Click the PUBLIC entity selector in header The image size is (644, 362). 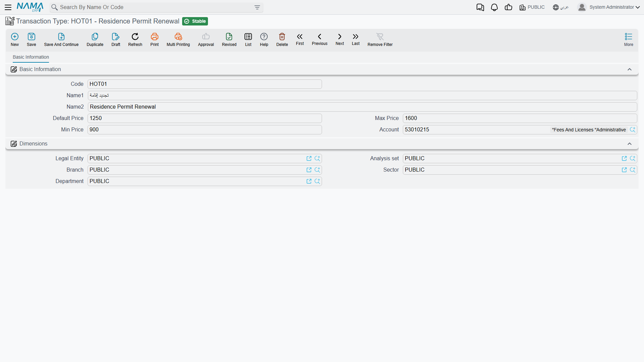click(x=532, y=7)
